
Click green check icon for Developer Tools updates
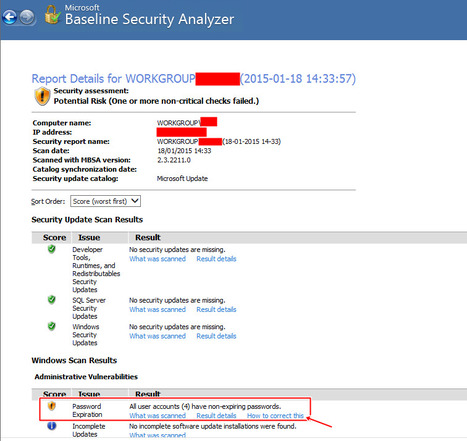[51, 249]
